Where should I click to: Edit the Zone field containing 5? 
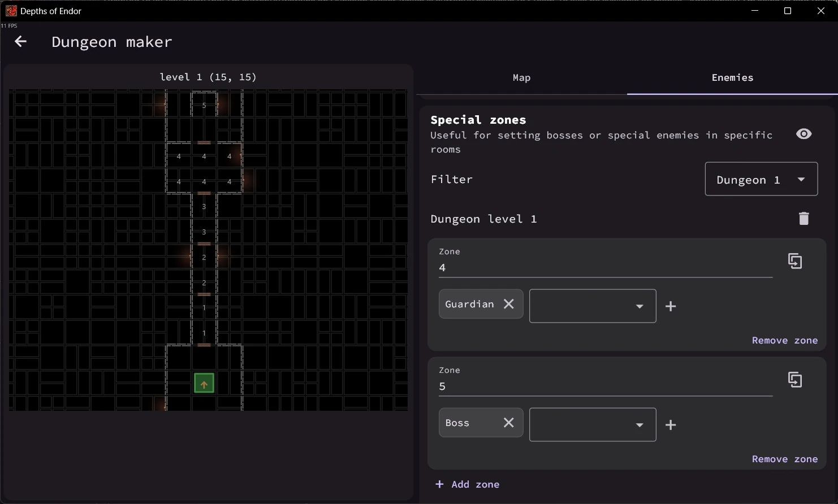[606, 381]
